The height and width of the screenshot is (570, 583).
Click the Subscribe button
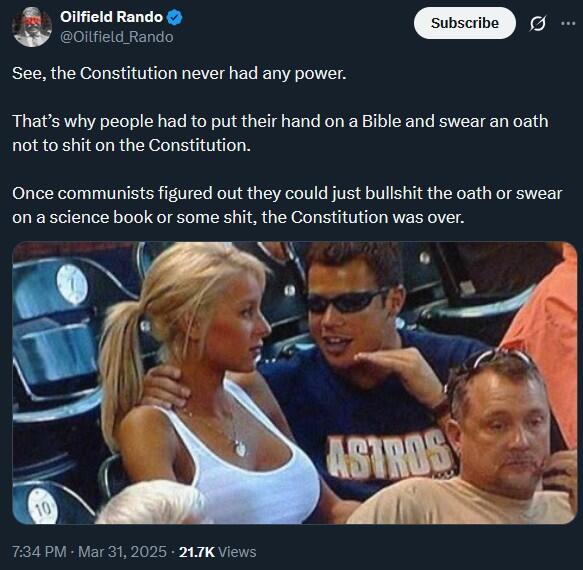(464, 23)
